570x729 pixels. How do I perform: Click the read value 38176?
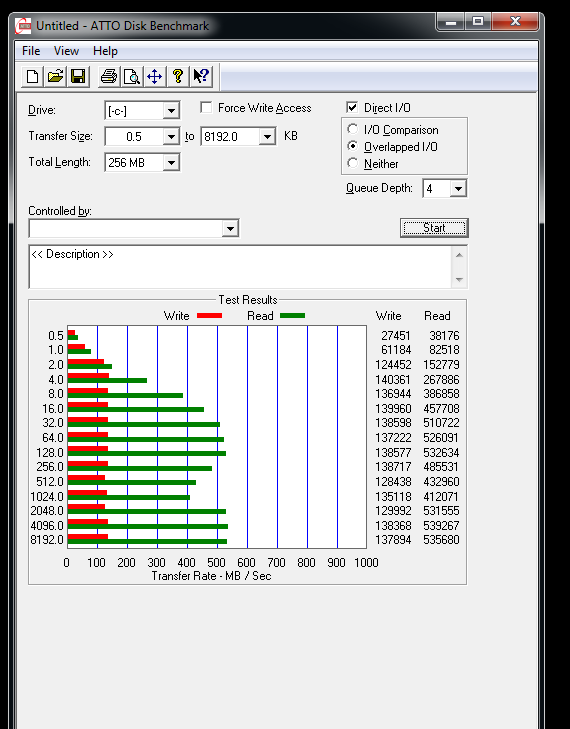[444, 336]
